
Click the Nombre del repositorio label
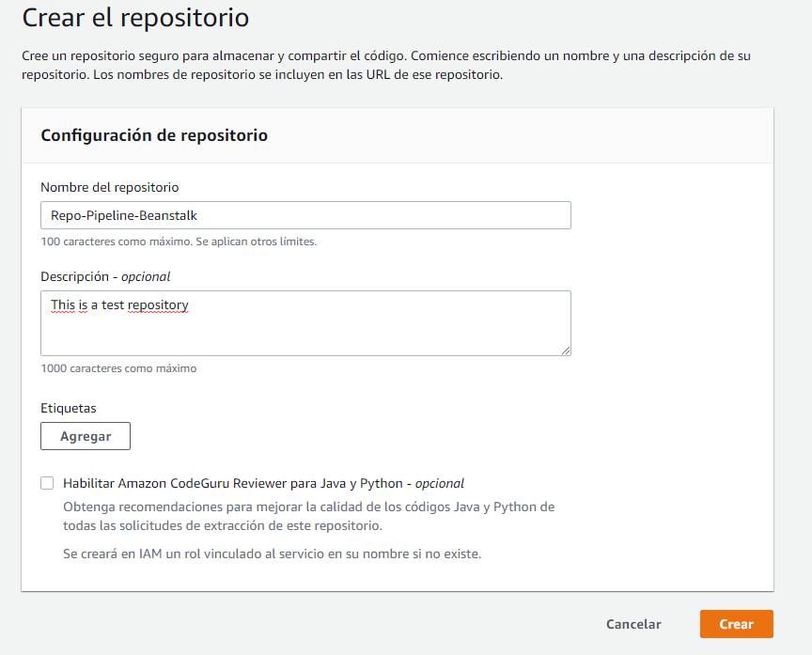(x=110, y=187)
